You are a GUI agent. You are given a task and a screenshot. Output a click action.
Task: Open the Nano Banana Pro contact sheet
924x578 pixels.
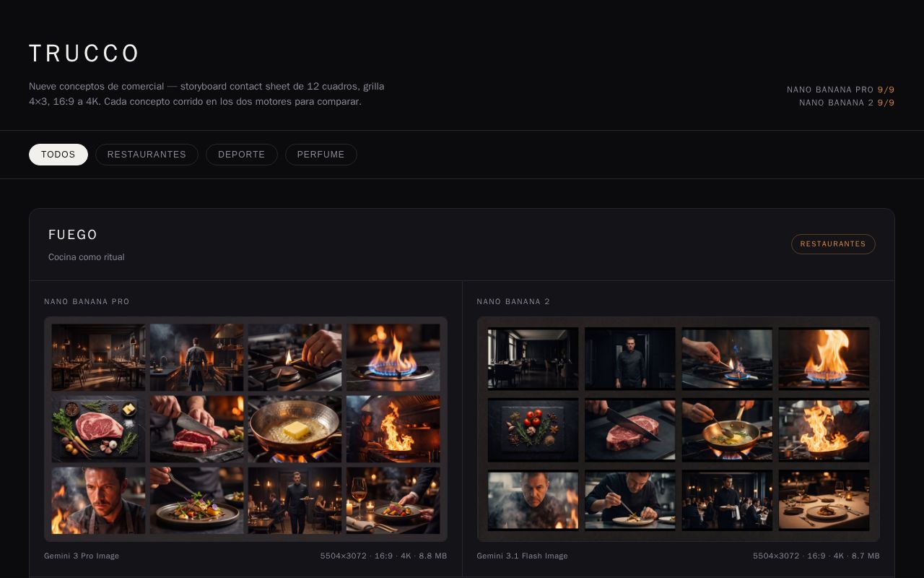coord(245,429)
